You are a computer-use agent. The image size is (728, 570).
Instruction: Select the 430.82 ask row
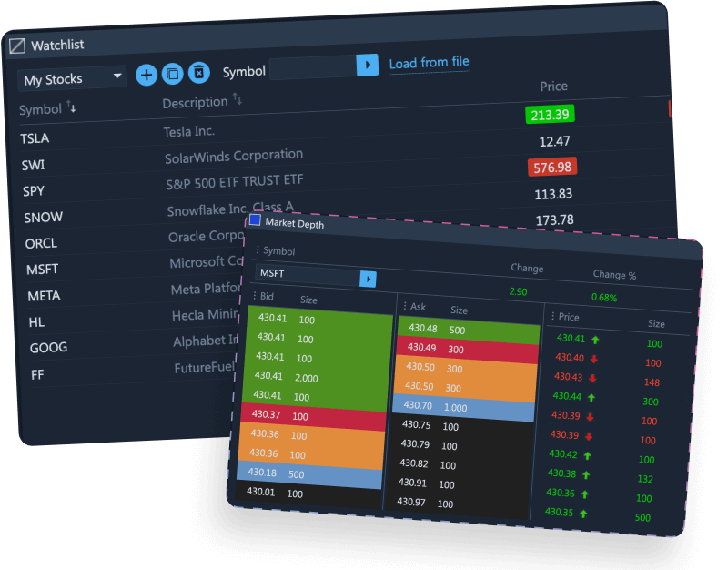pos(460,465)
